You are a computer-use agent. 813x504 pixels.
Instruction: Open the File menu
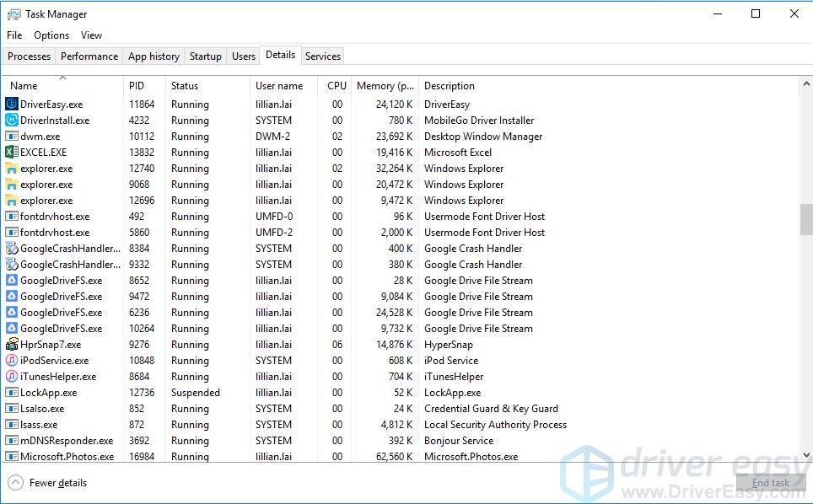(13, 35)
